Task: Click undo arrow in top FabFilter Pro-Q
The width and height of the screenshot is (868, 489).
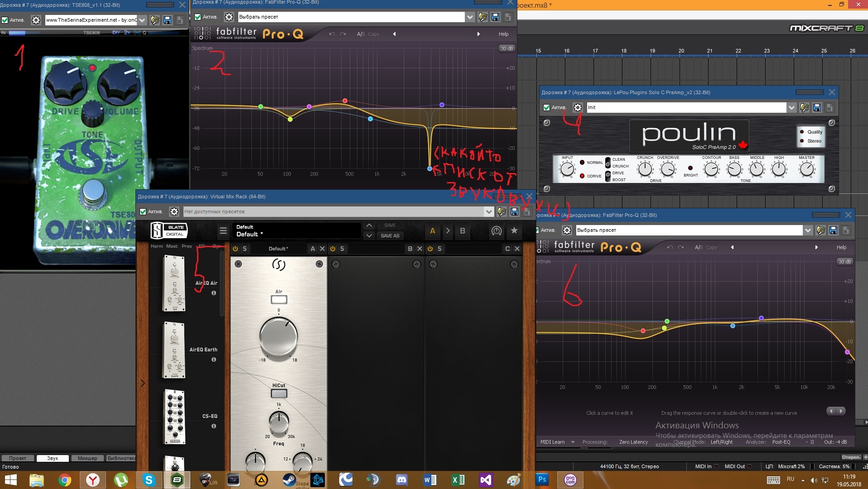Action: [x=332, y=34]
